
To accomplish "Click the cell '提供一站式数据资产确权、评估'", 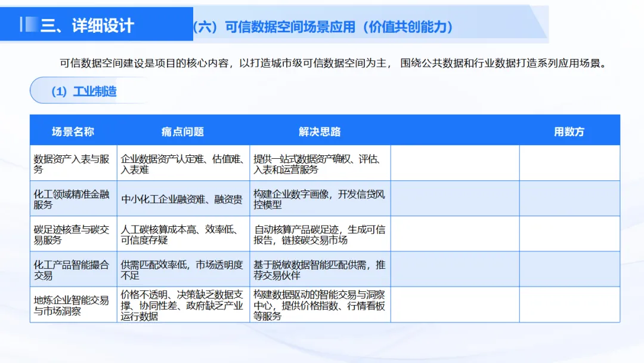I will coord(320,163).
